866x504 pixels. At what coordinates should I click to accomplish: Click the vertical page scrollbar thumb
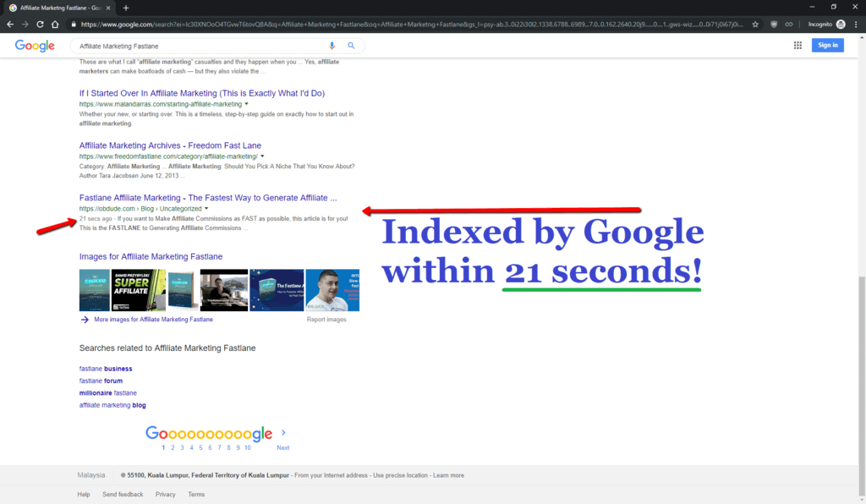[x=862, y=385]
